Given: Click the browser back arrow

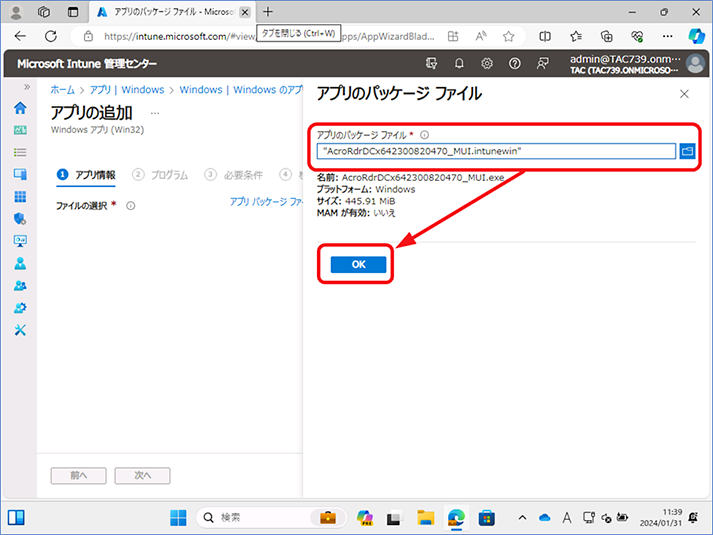Looking at the screenshot, I should [x=20, y=36].
